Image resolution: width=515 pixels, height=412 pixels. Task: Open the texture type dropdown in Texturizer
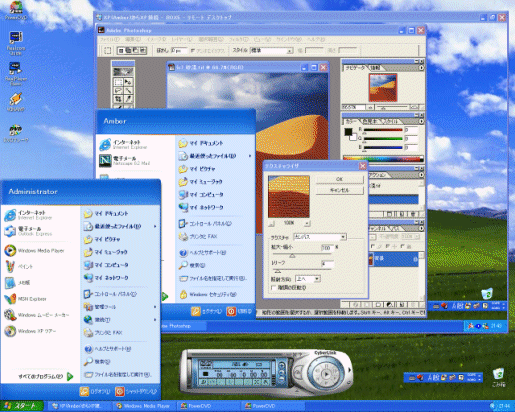coord(343,237)
